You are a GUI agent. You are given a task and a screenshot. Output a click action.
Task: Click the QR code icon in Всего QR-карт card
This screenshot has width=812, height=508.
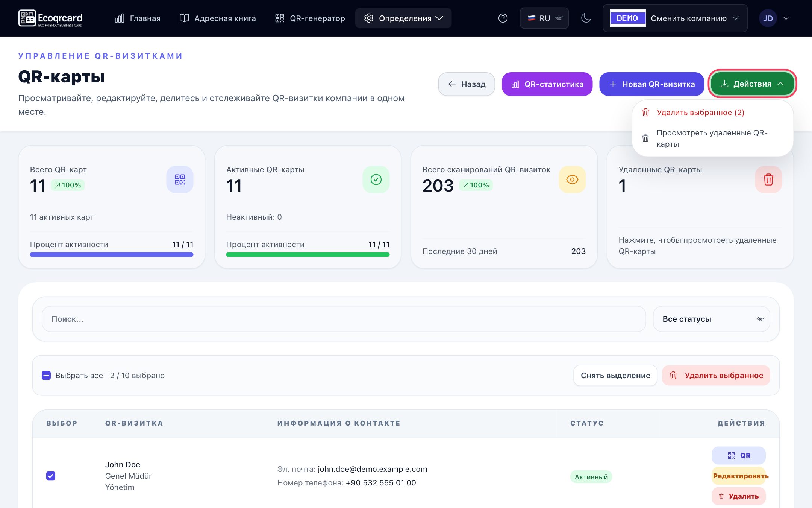pyautogui.click(x=180, y=179)
